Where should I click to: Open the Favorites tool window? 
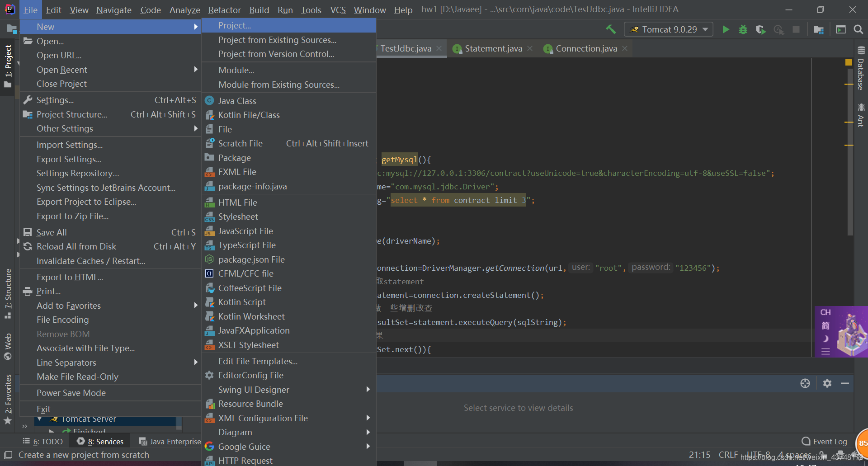(x=8, y=400)
